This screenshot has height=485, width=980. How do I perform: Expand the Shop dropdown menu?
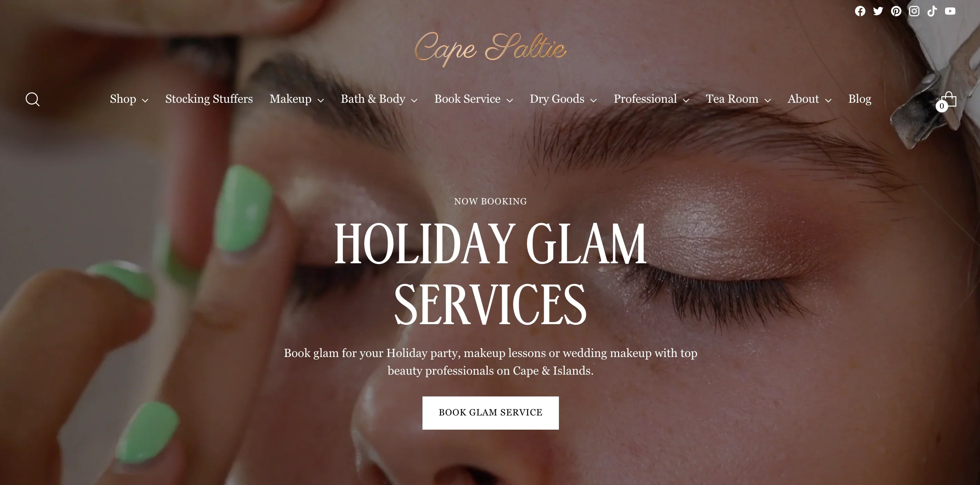coord(129,99)
